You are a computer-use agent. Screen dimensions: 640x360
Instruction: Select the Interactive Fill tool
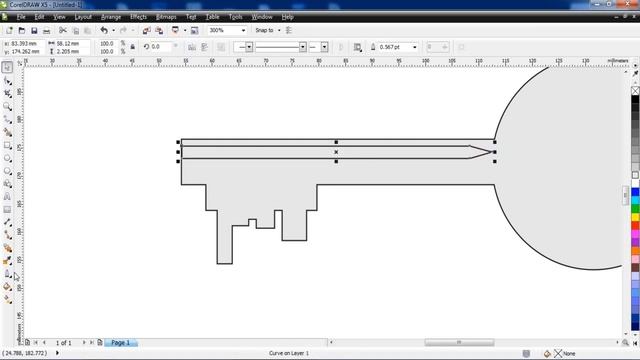(x=7, y=300)
